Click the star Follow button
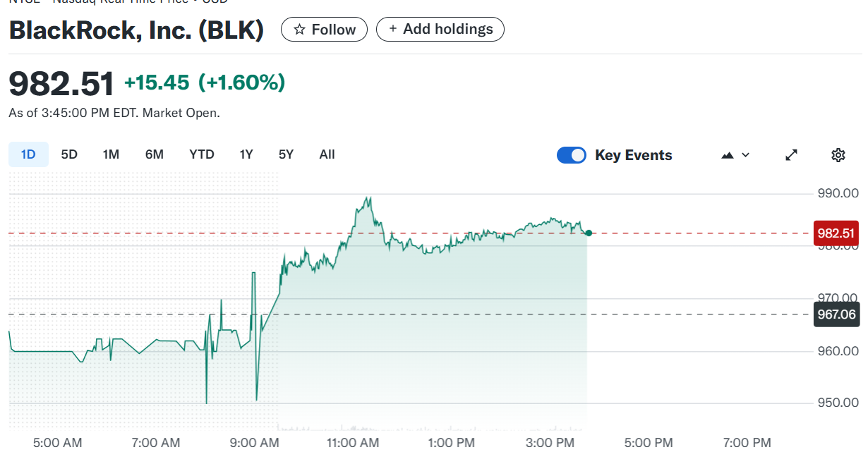 (x=324, y=30)
